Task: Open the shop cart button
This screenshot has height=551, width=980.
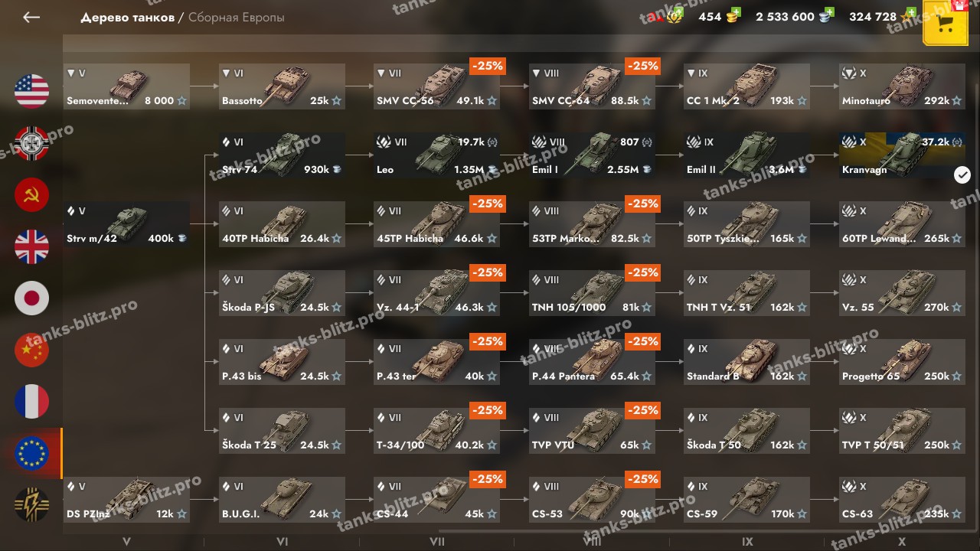Action: (x=946, y=24)
